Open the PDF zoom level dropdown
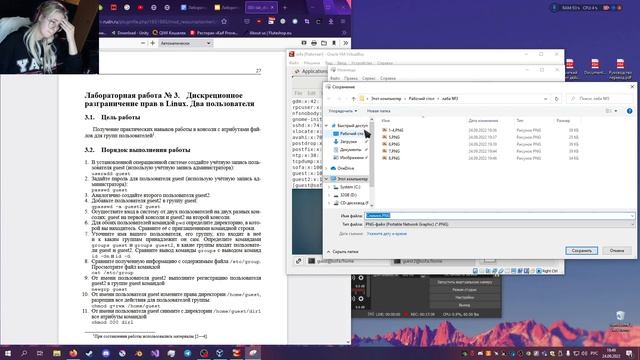The height and width of the screenshot is (360, 640). [x=186, y=43]
